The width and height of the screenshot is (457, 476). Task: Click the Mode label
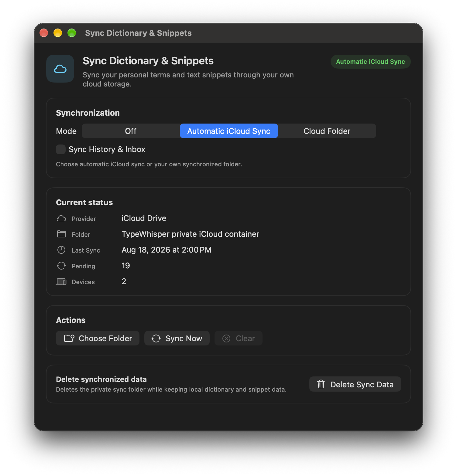click(x=66, y=131)
